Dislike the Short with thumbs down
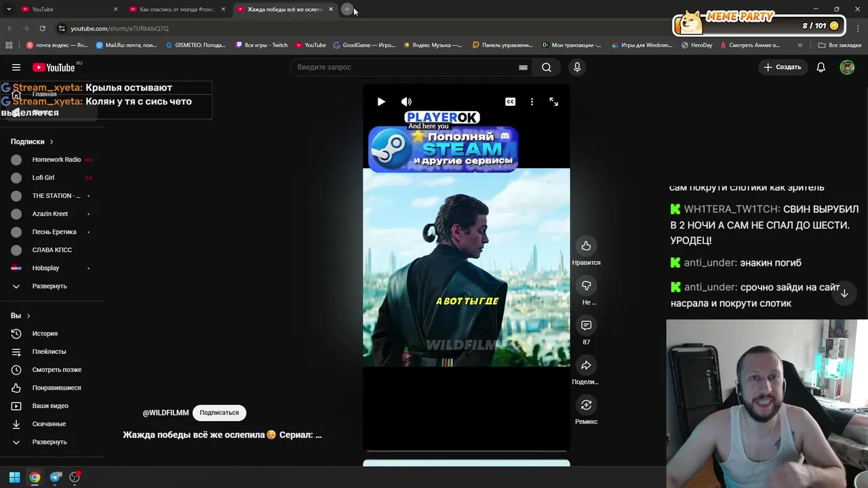Viewport: 868px width, 488px height. [586, 286]
